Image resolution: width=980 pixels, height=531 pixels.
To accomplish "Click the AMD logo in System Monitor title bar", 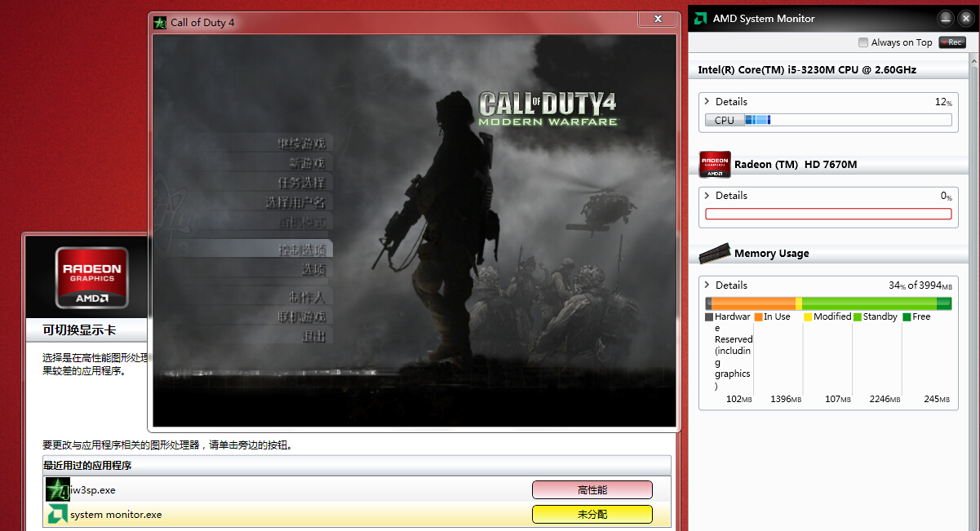I will point(700,19).
